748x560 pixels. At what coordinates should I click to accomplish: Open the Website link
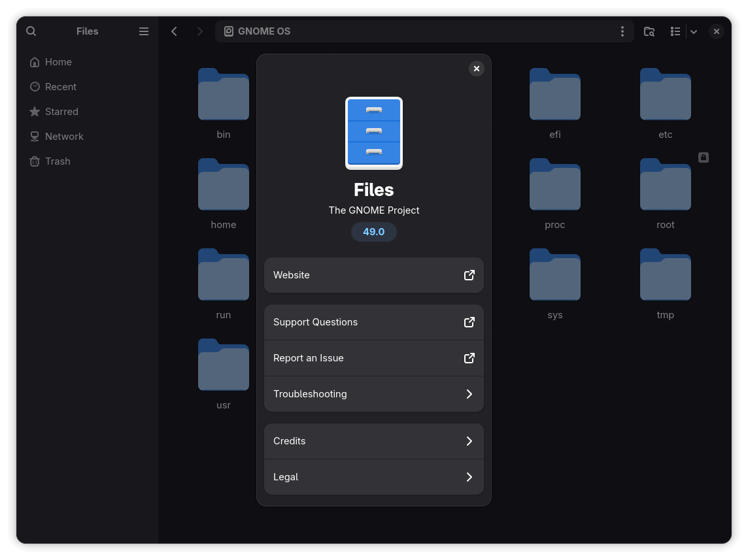point(374,275)
